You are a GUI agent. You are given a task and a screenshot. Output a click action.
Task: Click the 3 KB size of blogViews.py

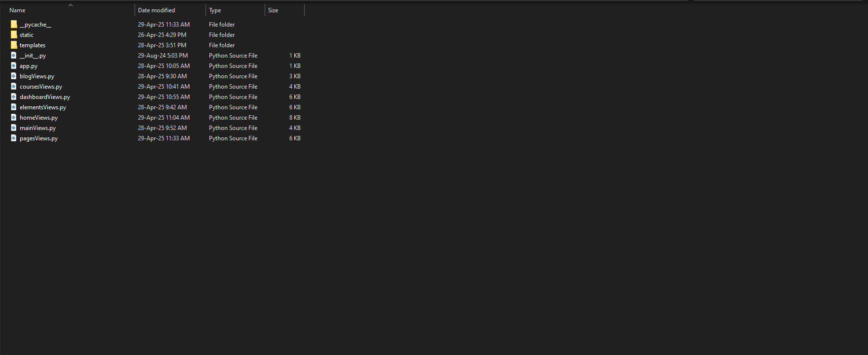[295, 76]
